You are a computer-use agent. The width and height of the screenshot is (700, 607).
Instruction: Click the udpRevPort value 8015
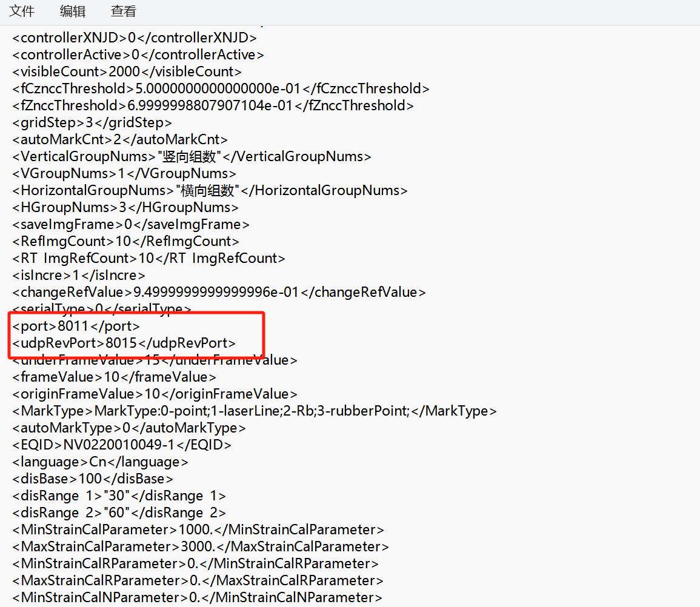[x=121, y=343]
